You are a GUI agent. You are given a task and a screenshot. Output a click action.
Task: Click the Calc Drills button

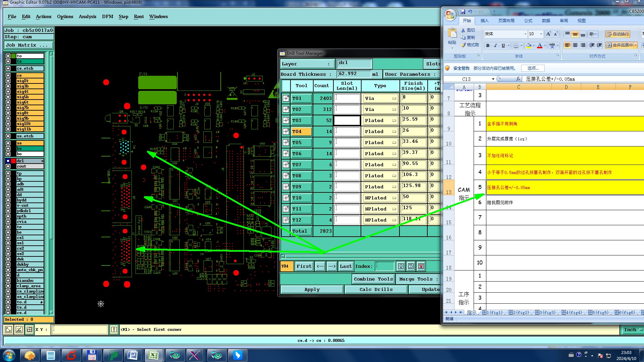coord(376,289)
